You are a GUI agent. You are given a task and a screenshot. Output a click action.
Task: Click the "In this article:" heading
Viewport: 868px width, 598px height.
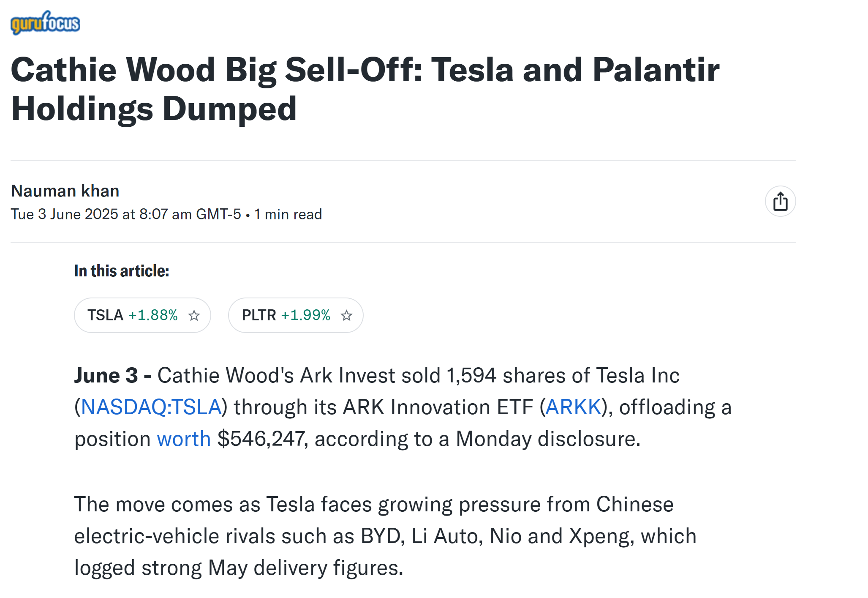(122, 271)
